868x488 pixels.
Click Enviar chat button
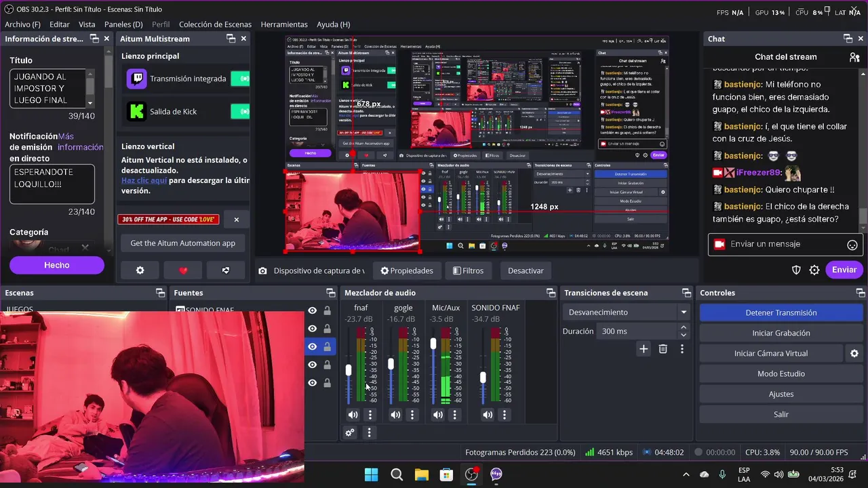coord(844,270)
